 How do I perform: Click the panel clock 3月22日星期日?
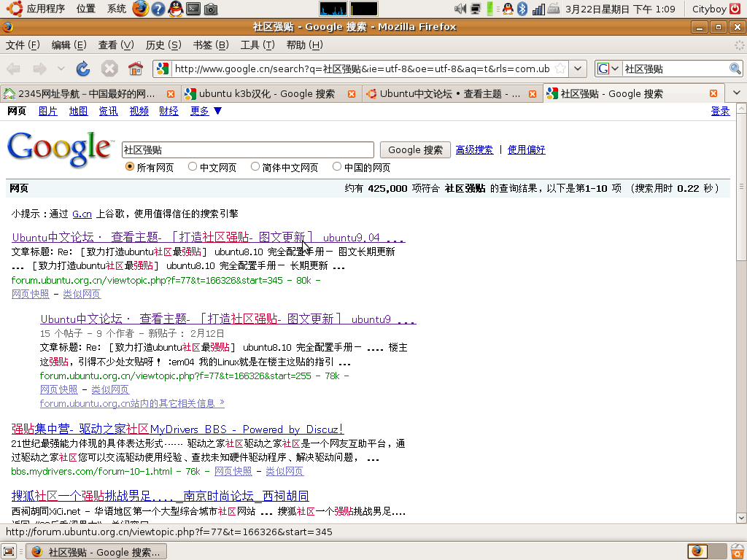(x=620, y=9)
